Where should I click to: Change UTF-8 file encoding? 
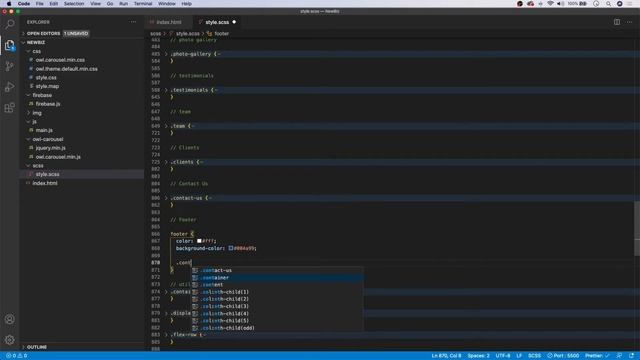503,356
